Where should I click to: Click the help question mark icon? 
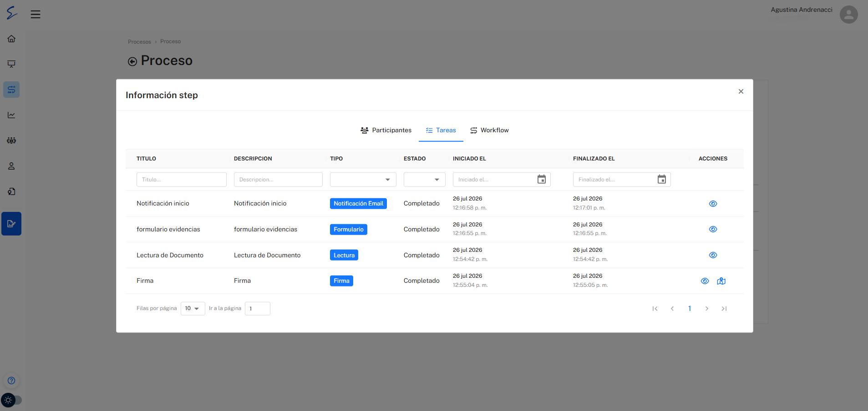11,381
